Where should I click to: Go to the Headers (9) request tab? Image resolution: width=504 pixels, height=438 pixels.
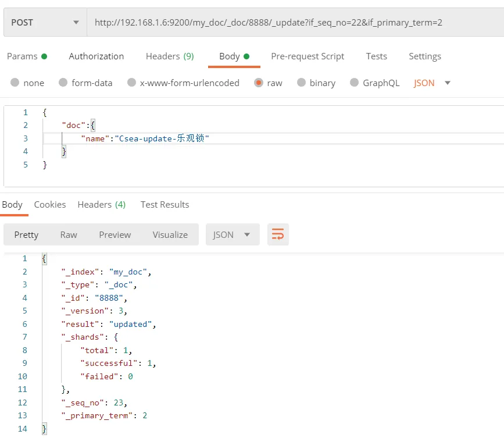170,56
